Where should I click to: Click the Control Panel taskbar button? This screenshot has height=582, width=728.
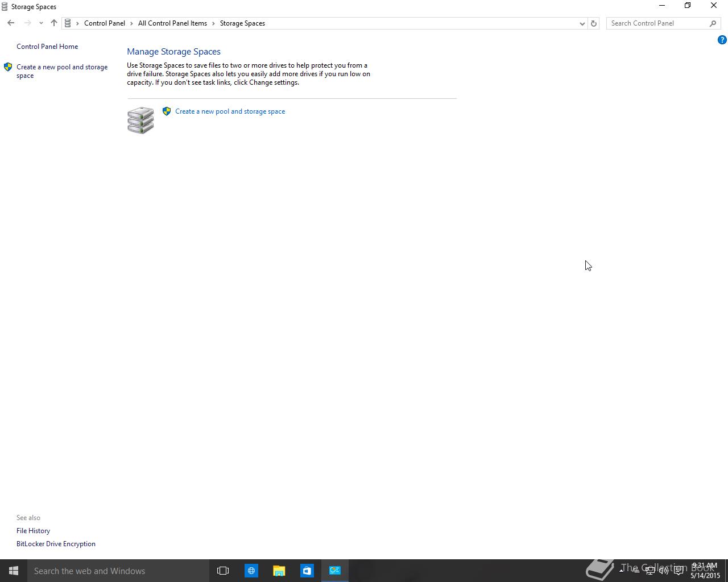(335, 571)
